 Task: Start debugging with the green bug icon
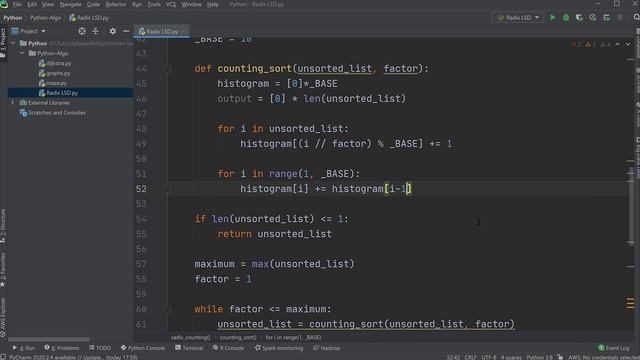click(566, 18)
